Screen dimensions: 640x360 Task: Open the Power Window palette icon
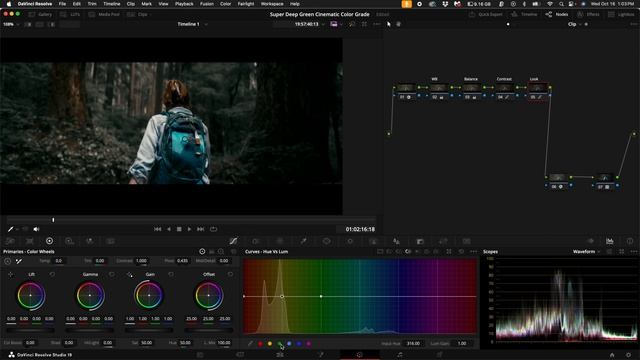(x=327, y=241)
